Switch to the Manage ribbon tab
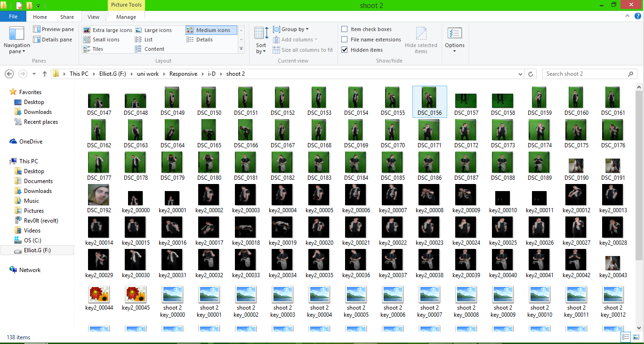The image size is (644, 344). pyautogui.click(x=126, y=17)
